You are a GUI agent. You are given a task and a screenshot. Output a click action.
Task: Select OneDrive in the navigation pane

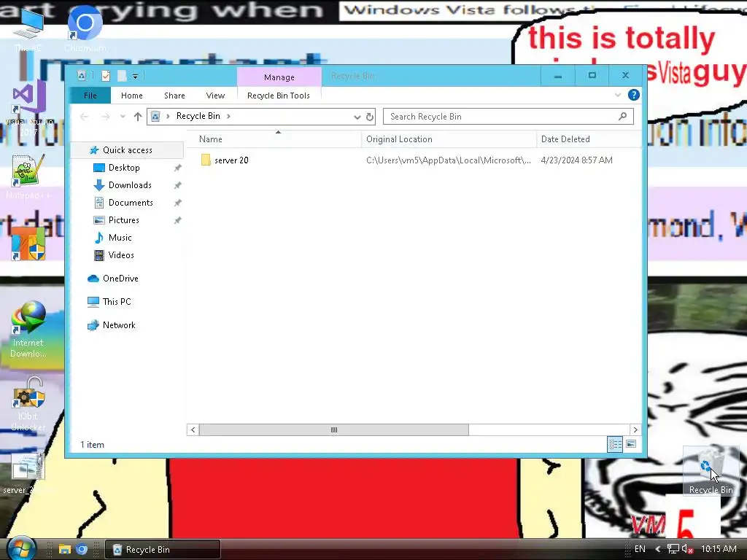120,279
